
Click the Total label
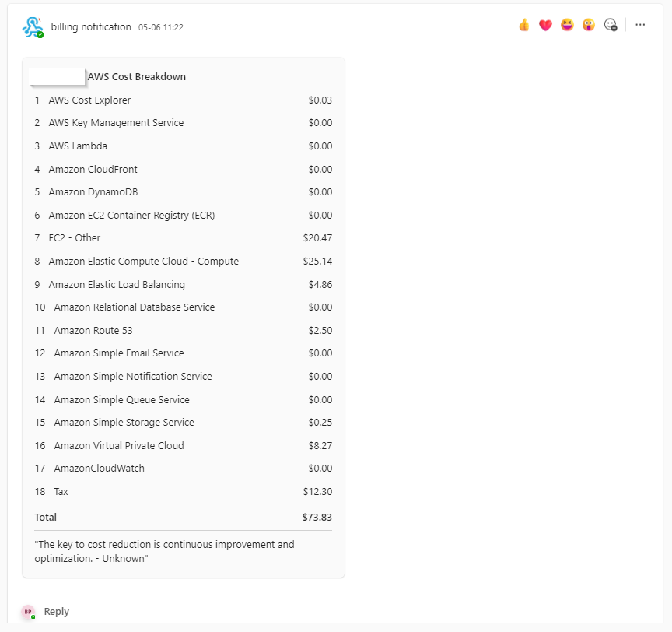coord(45,518)
